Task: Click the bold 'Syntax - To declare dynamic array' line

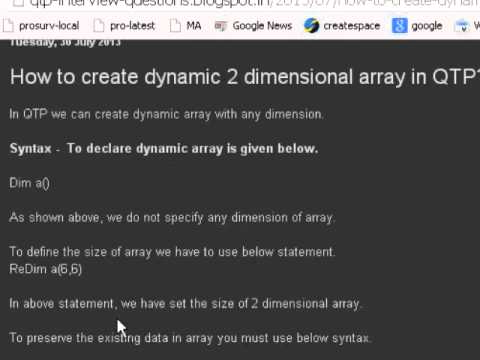Action: (x=164, y=149)
